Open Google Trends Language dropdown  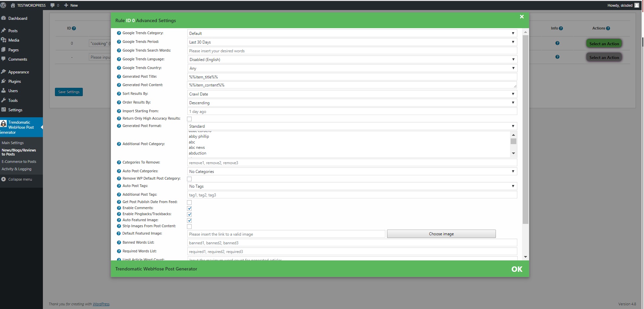pos(352,60)
